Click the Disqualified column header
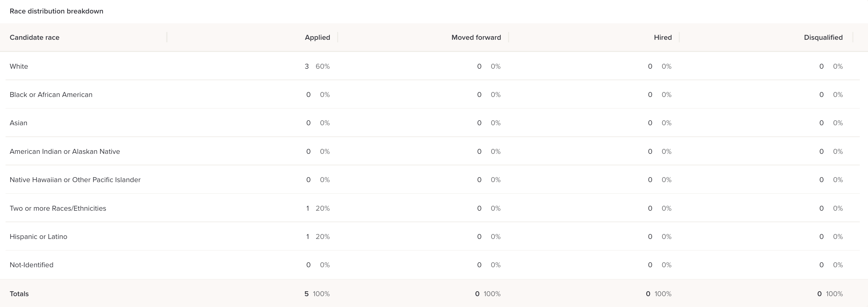 (x=823, y=37)
